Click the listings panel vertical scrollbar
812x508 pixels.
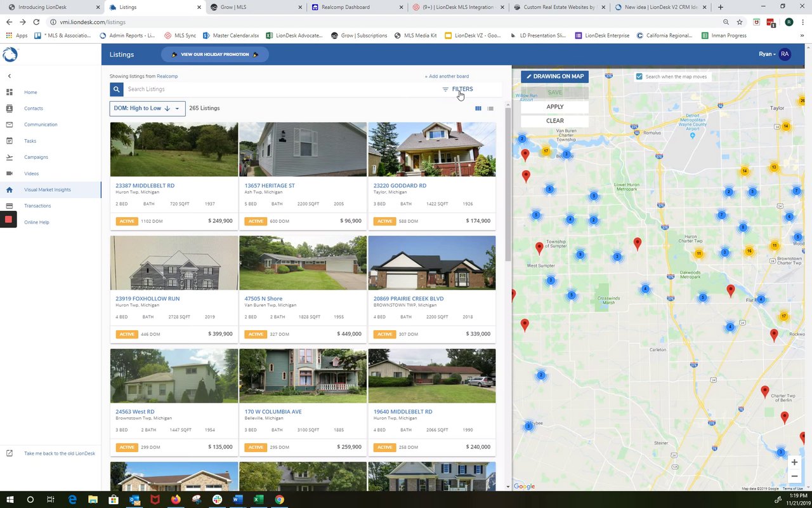[x=507, y=184]
